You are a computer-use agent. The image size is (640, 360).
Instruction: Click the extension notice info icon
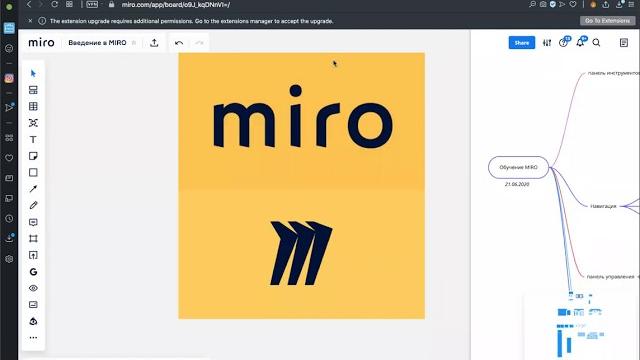point(42,21)
